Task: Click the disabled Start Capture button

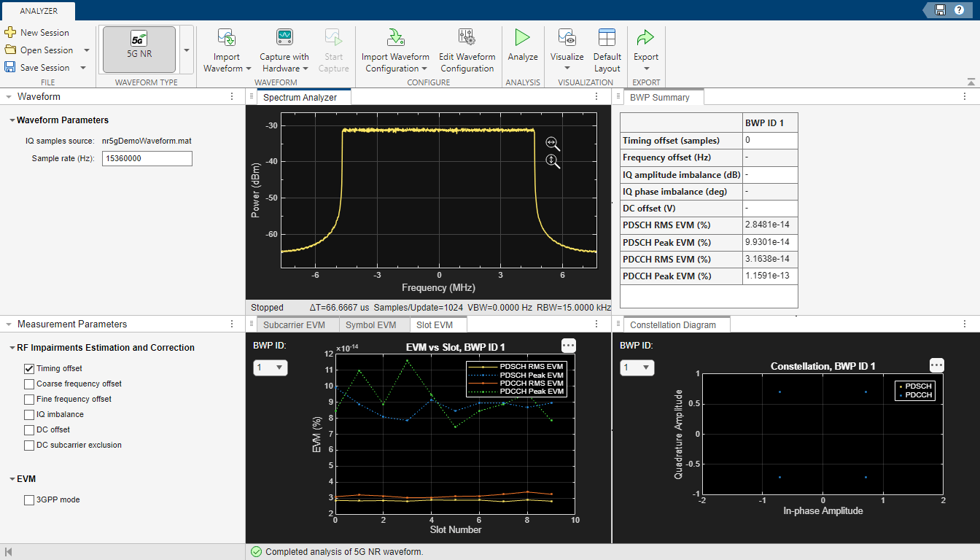Action: pos(333,50)
